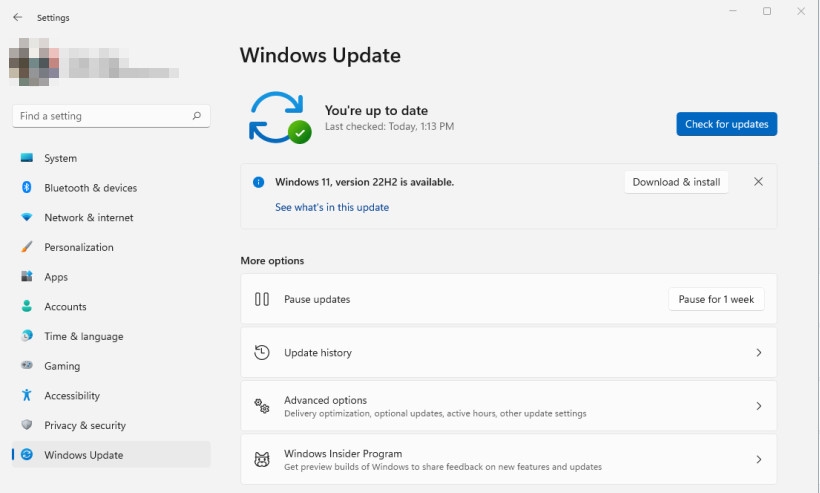Screen dimensions: 820x493
Task: Open Update history row
Action: tap(508, 353)
